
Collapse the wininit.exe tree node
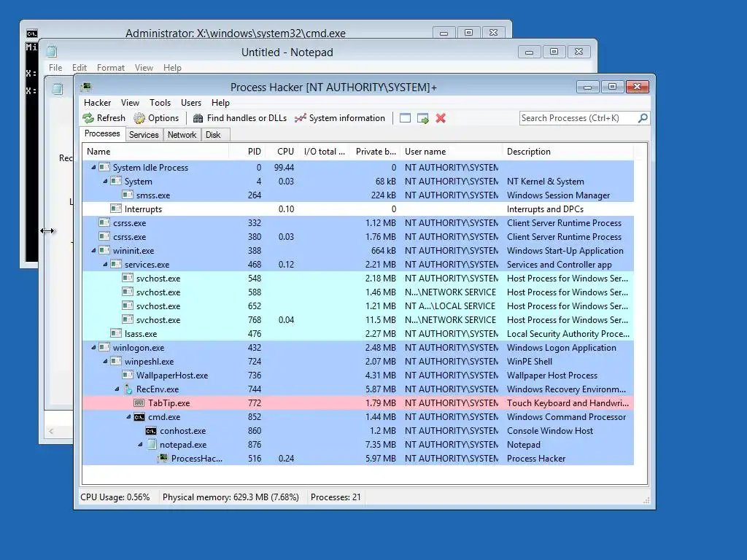click(x=93, y=251)
